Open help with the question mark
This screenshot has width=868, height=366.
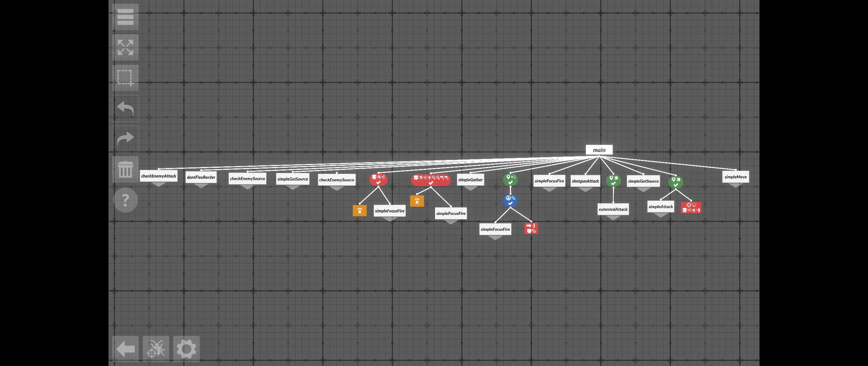point(125,200)
